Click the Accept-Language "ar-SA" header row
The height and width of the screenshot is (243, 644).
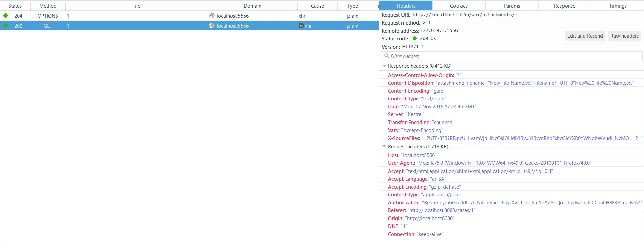(x=511, y=179)
